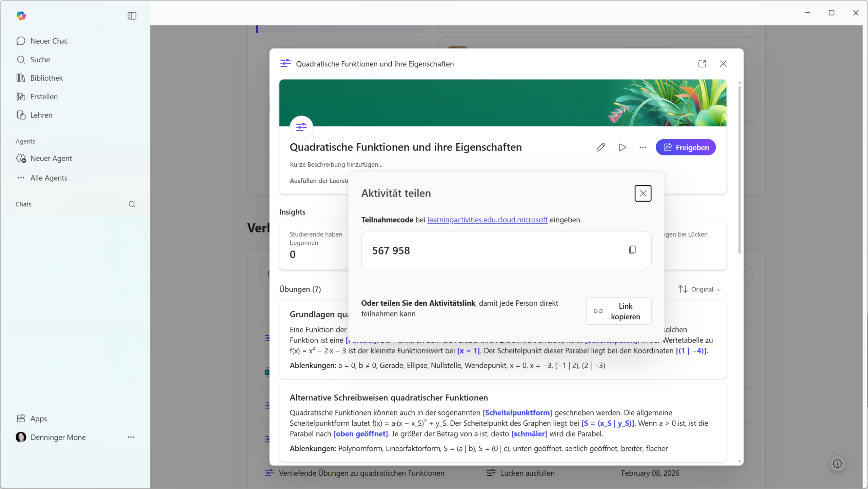Close the Aktivität teilen dialog
This screenshot has height=489, width=868.
click(643, 193)
